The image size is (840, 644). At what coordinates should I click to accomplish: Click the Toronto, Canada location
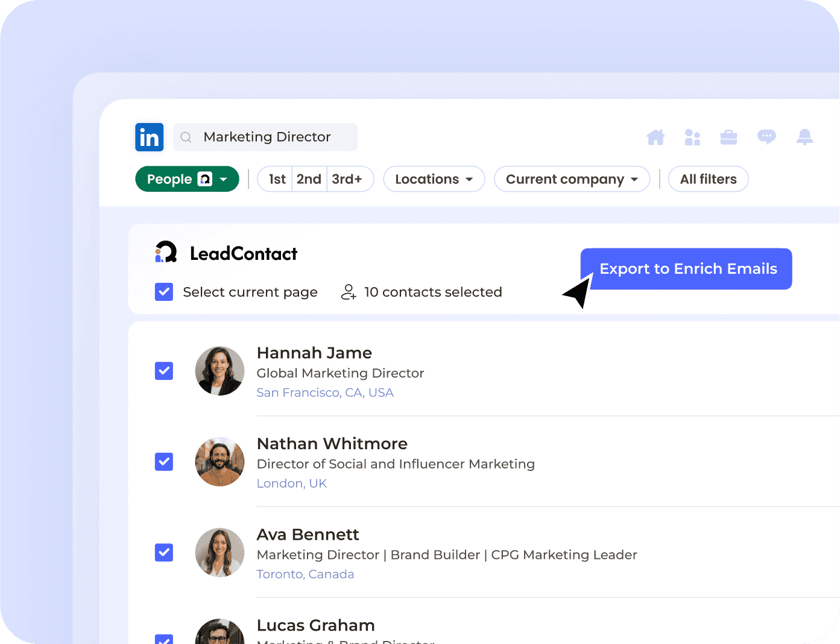(305, 574)
